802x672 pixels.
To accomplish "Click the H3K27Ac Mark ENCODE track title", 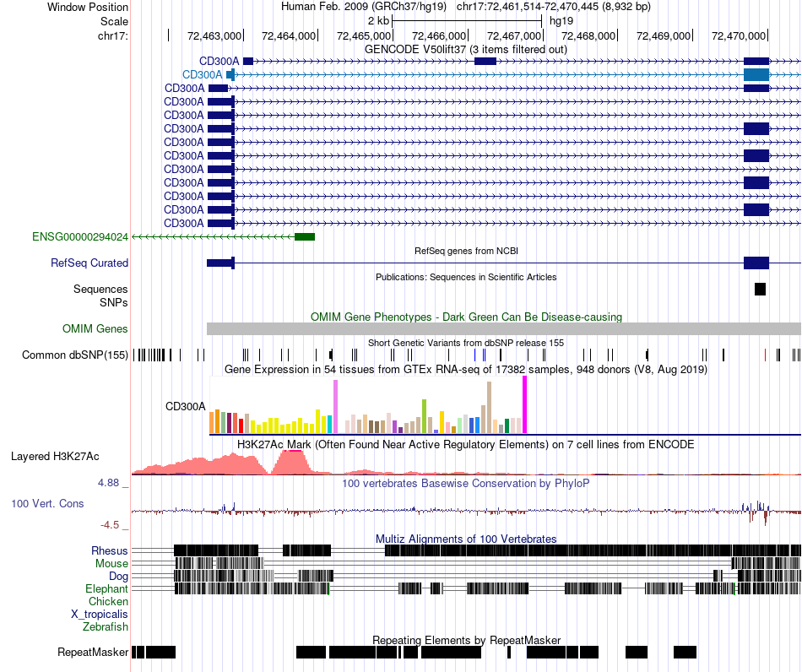I will 466,444.
